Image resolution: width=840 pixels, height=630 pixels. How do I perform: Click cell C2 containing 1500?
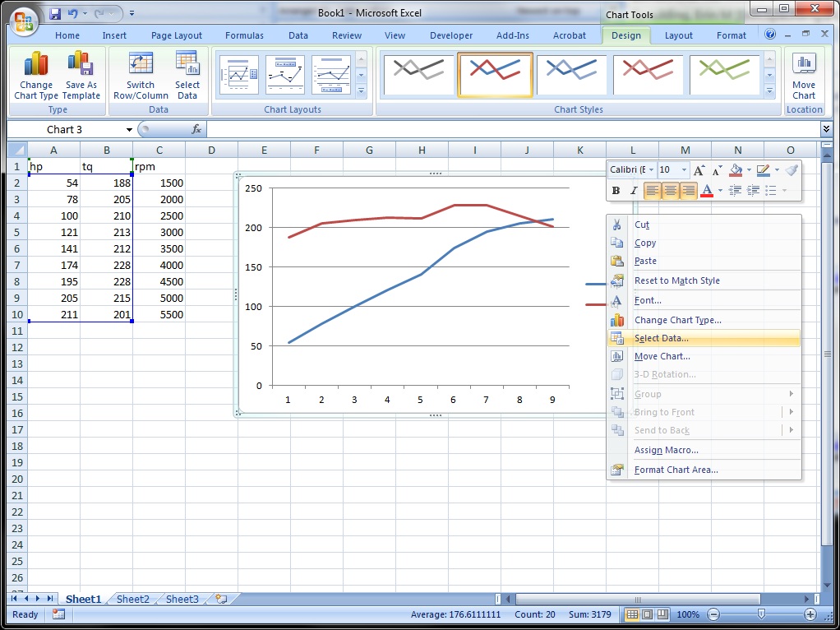pos(159,183)
